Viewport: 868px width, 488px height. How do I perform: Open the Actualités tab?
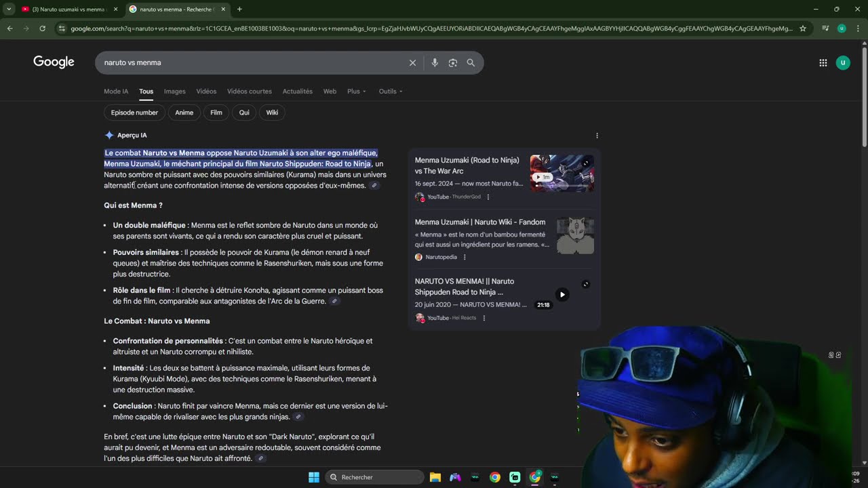(297, 91)
